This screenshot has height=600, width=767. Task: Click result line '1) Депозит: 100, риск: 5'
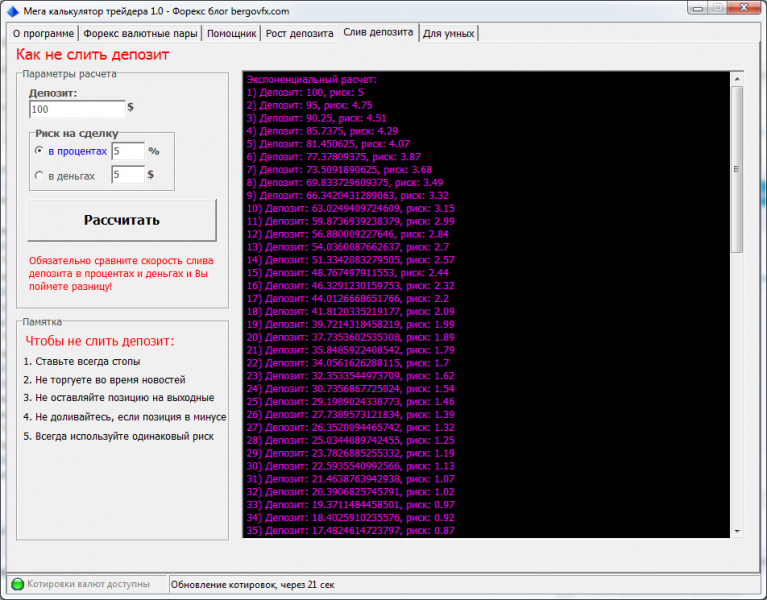pos(305,92)
